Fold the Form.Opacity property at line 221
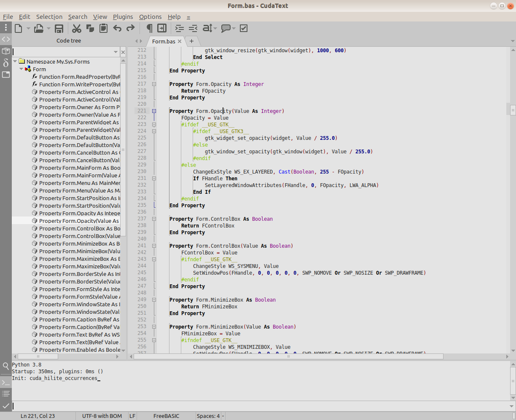The height and width of the screenshot is (420, 516). click(x=154, y=111)
